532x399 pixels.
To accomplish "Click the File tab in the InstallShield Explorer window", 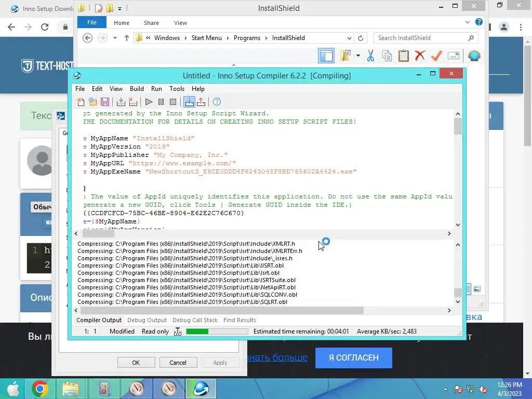I will point(91,22).
